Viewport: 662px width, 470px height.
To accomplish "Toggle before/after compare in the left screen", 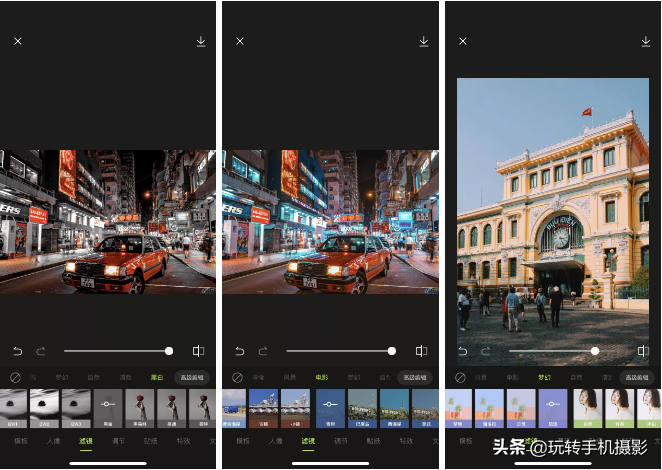I will (x=198, y=351).
